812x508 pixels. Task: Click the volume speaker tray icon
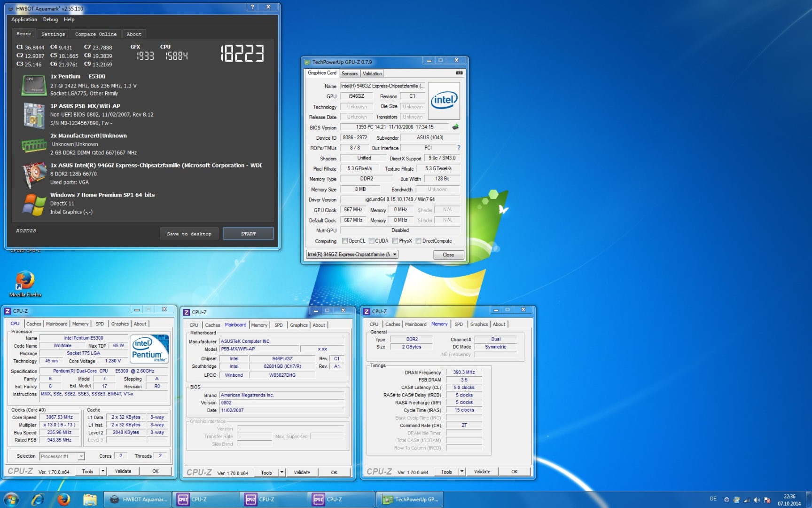click(x=757, y=500)
